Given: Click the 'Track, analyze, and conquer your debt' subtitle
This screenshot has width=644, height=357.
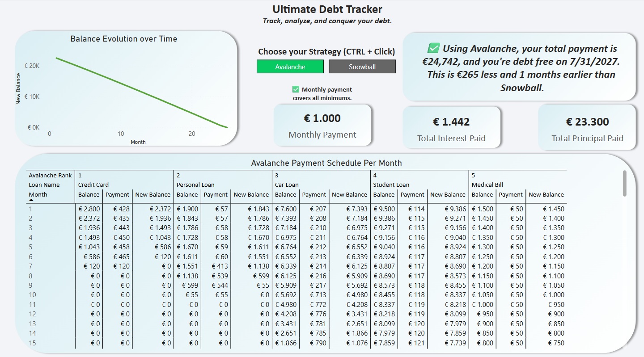Looking at the screenshot, I should (327, 21).
